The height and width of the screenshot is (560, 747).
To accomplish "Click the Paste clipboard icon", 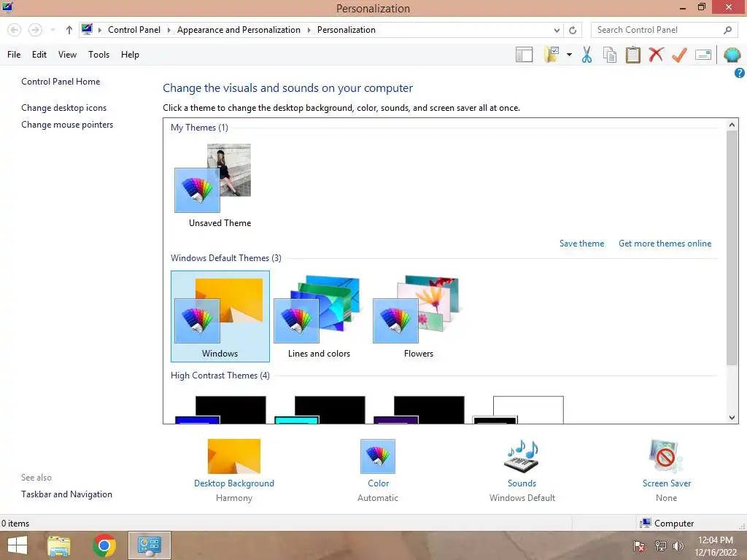I will [x=632, y=55].
